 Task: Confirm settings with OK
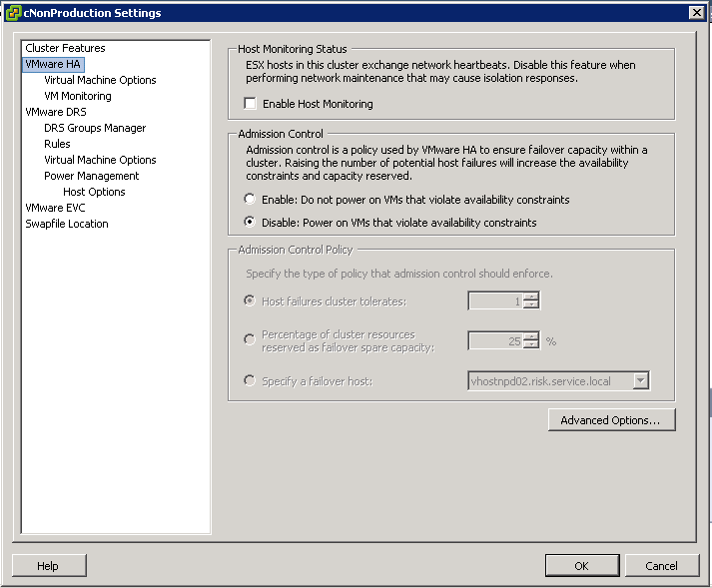coord(582,566)
